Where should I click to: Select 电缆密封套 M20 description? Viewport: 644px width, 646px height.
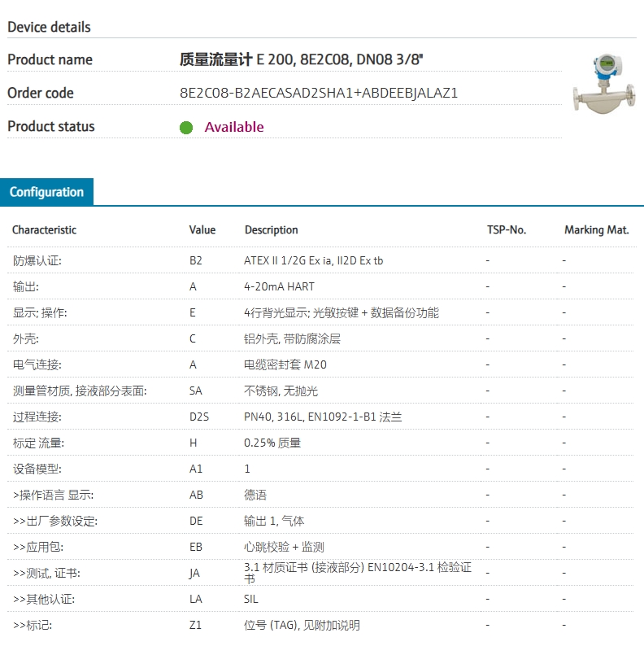(285, 364)
